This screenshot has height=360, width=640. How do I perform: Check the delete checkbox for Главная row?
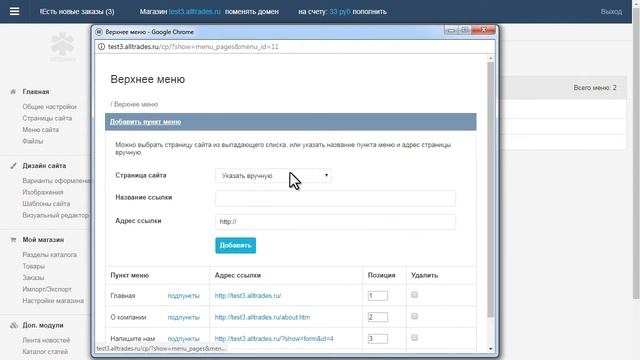coord(414,295)
